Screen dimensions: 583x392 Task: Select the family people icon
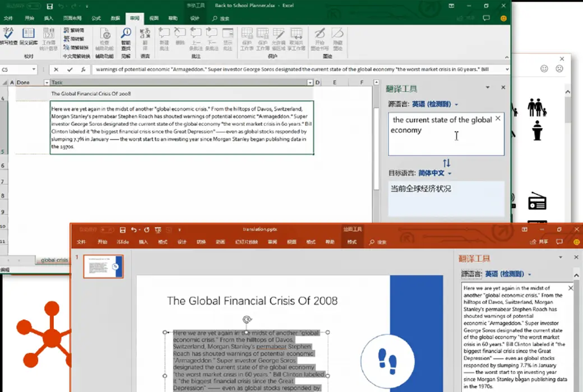pyautogui.click(x=537, y=108)
